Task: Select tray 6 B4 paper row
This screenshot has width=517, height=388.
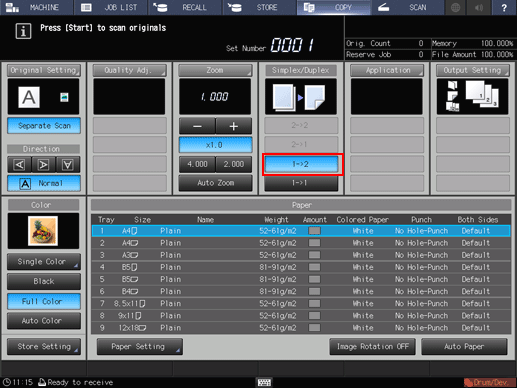Action: coord(301,292)
